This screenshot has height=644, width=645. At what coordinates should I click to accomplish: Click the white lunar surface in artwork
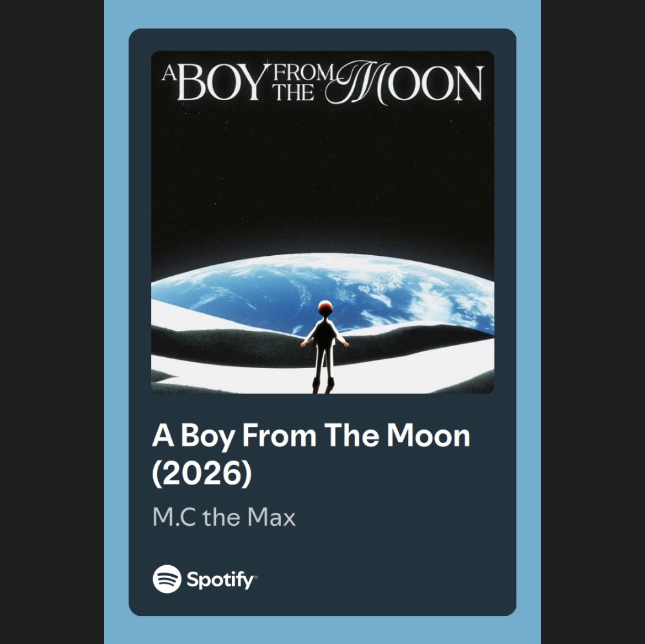[411, 374]
